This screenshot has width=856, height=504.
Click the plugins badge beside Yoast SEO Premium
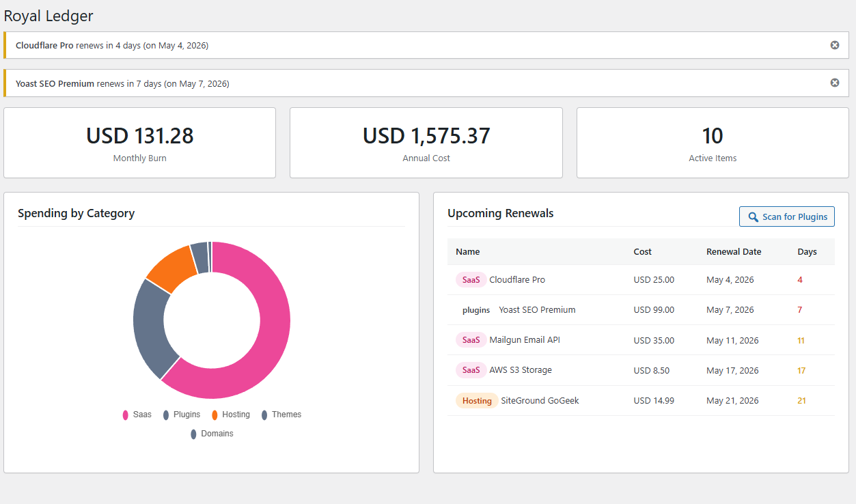476,310
